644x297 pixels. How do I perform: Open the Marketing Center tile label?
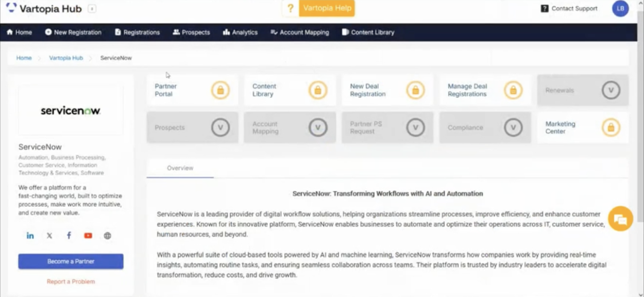[561, 127]
